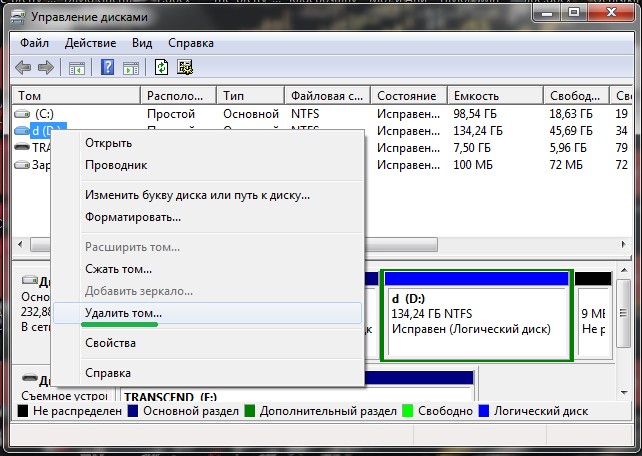The height and width of the screenshot is (456, 642).
Task: Click the 72 МБ free space cell
Action: tap(566, 165)
